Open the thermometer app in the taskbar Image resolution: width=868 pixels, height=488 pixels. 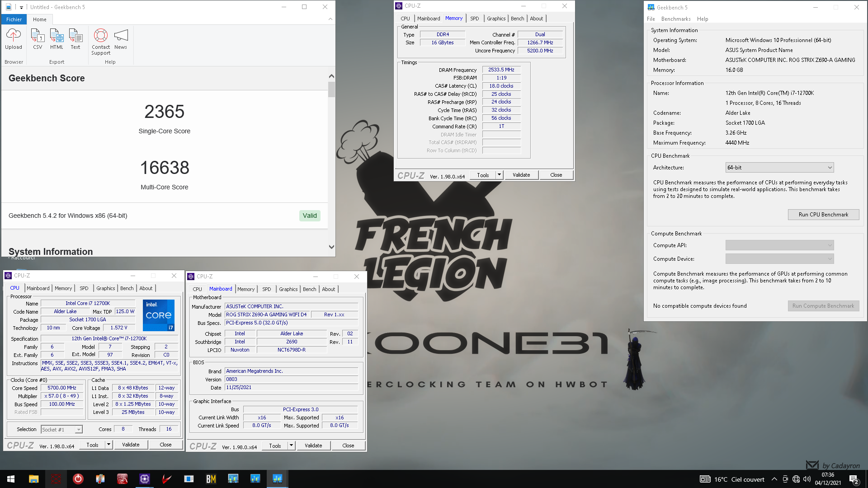click(x=100, y=479)
